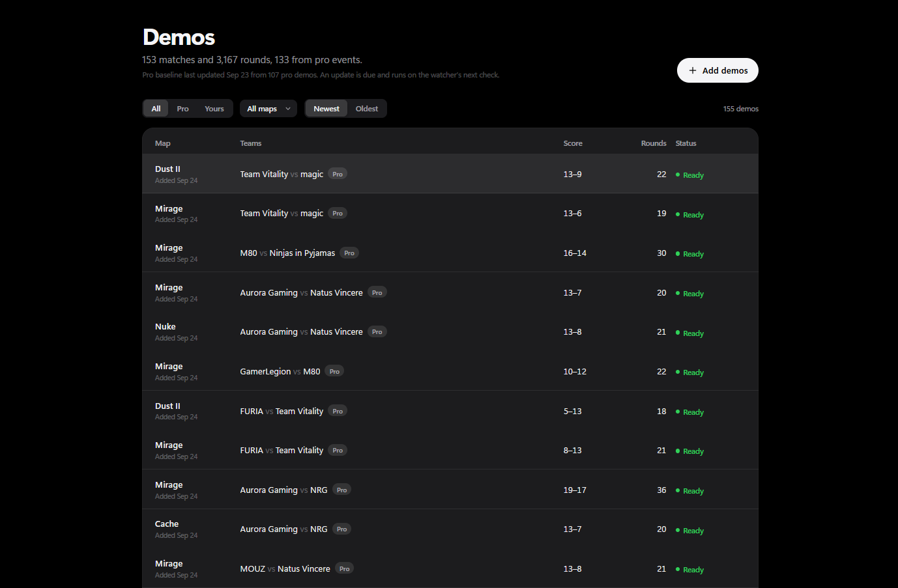Screen dimensions: 898x588
Task: Click the Add demos button
Action: [717, 70]
